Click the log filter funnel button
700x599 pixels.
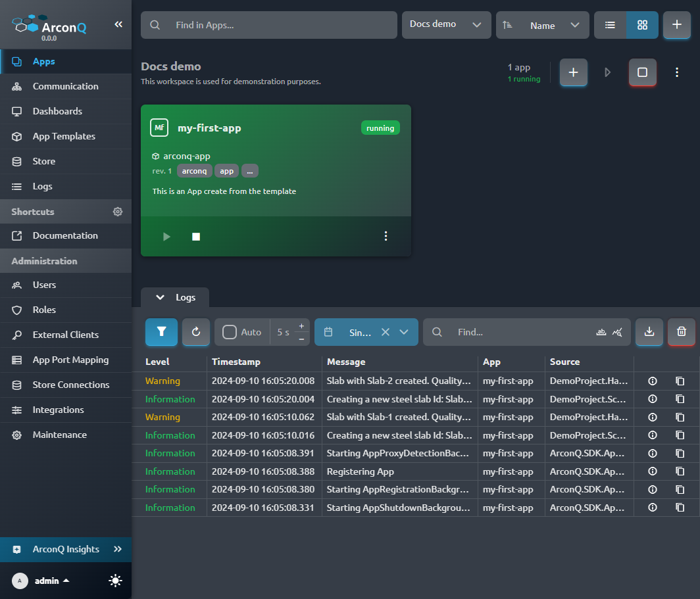(x=162, y=332)
